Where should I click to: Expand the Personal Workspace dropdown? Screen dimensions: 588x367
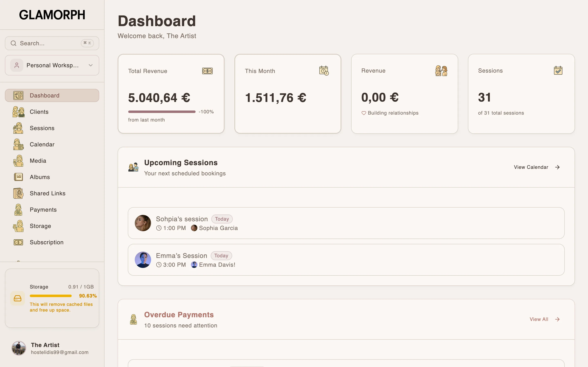tap(52, 65)
